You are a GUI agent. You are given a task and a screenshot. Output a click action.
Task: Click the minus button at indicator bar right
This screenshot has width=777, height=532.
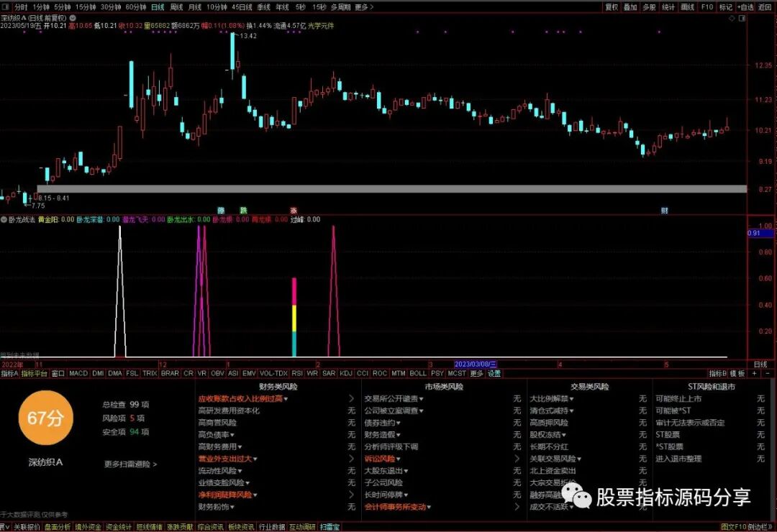click(768, 374)
